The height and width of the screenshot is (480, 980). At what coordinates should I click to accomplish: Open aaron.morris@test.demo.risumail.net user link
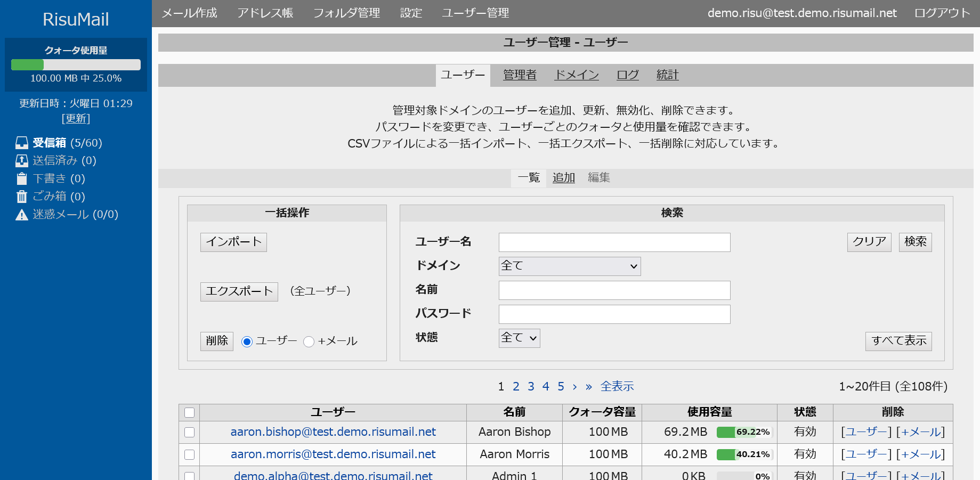click(333, 454)
